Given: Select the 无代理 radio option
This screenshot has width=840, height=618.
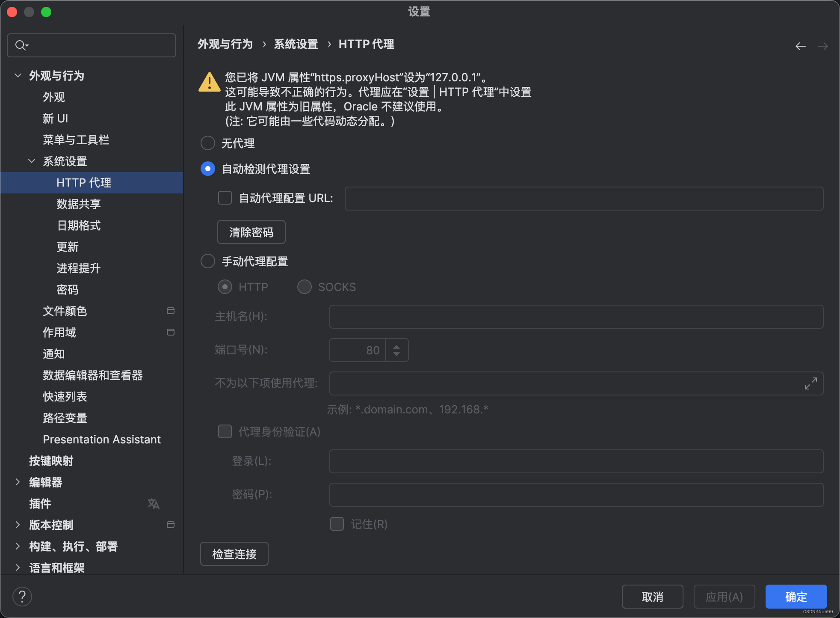Looking at the screenshot, I should tap(208, 143).
